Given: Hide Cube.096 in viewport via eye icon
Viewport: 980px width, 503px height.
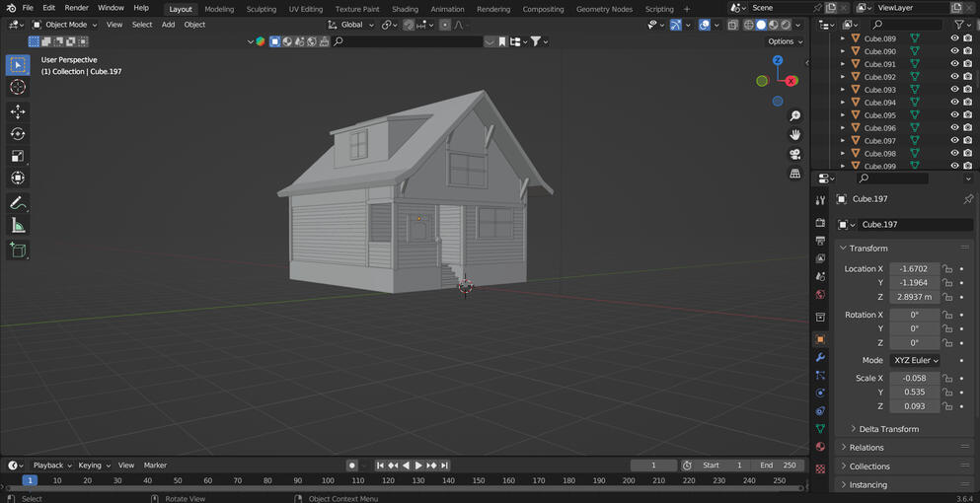Looking at the screenshot, I should click(x=954, y=127).
